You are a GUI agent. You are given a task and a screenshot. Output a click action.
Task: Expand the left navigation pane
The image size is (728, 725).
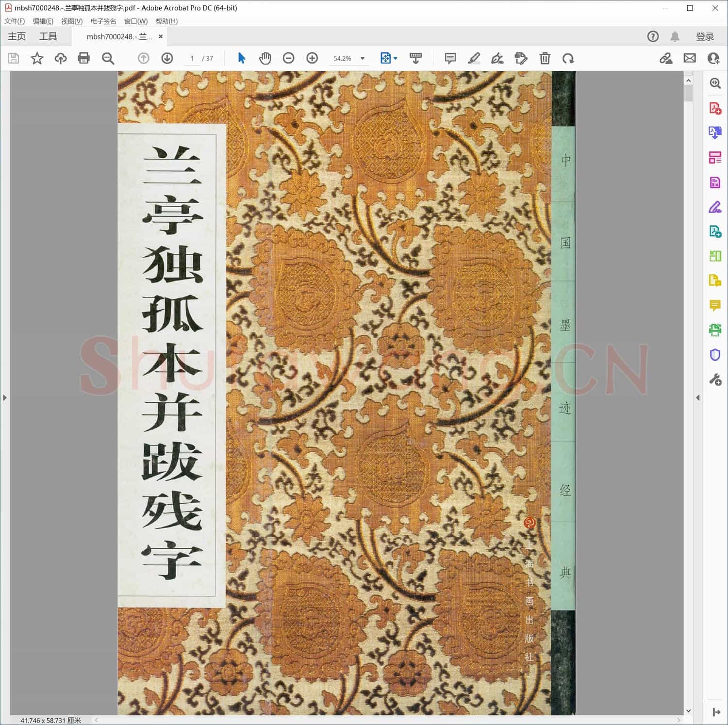[5, 397]
